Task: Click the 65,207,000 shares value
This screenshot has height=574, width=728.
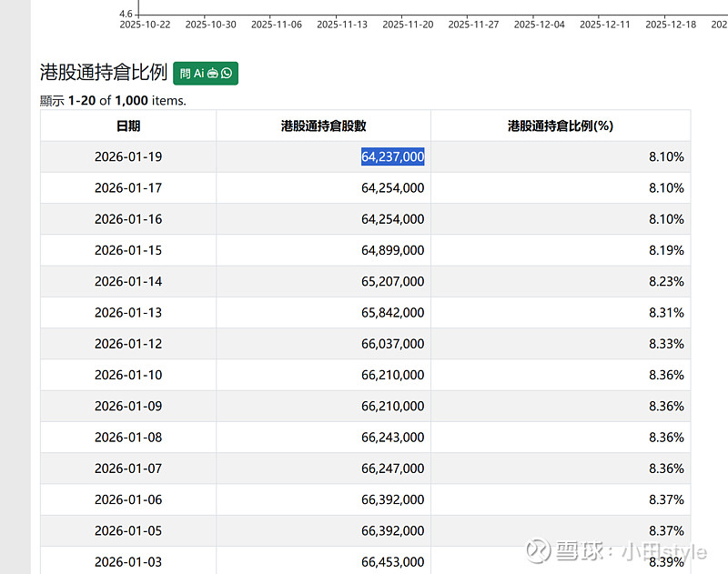Action: [392, 282]
